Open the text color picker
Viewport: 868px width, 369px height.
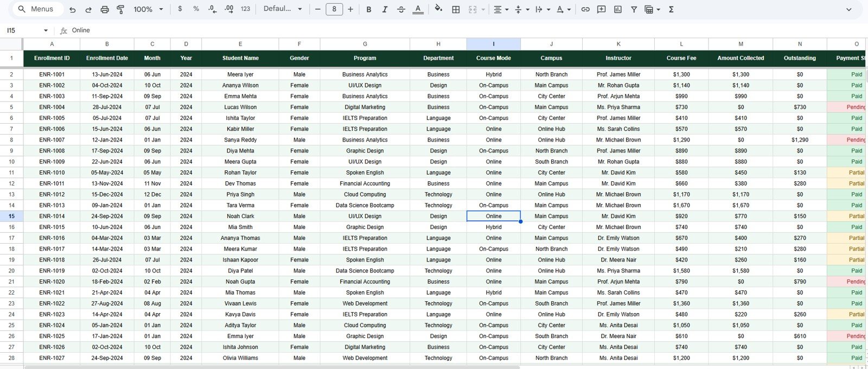pos(418,9)
